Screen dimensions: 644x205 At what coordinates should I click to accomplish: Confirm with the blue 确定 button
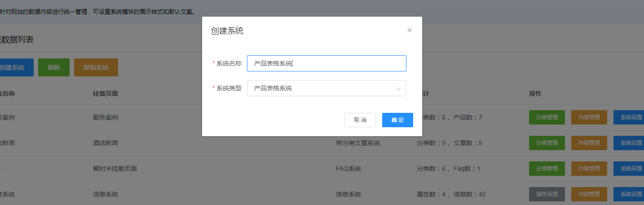[397, 120]
